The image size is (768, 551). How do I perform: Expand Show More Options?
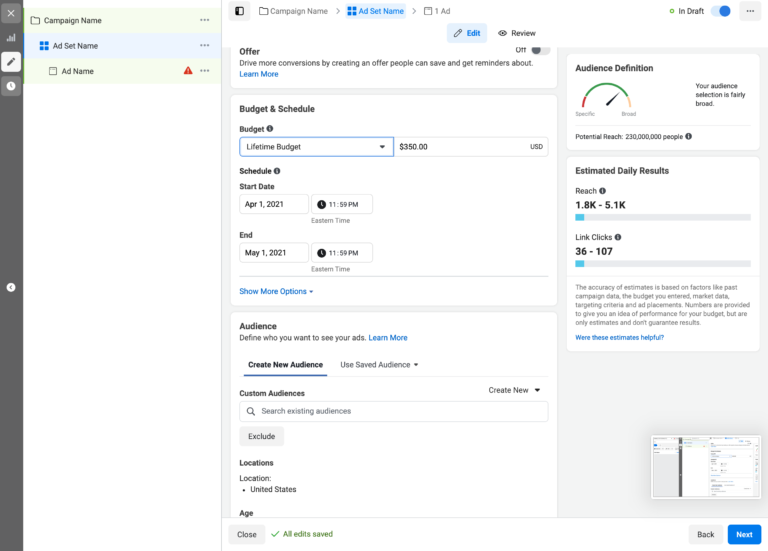point(276,292)
